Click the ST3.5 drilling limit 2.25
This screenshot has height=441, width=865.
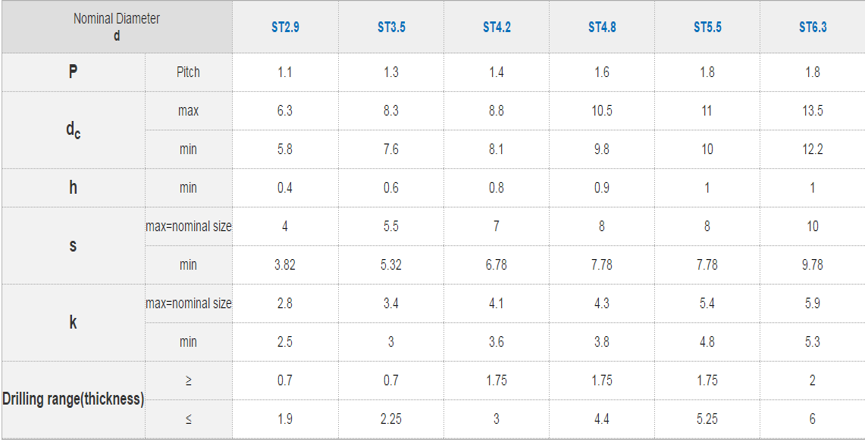pos(391,419)
